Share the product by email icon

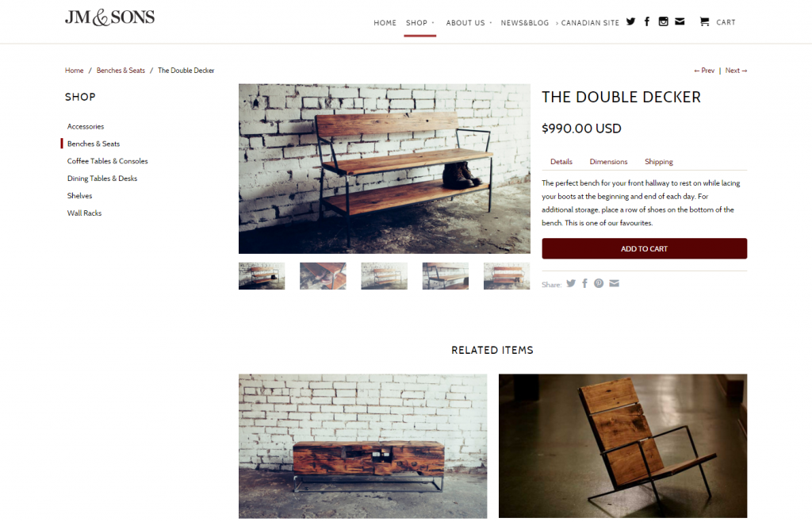[x=615, y=283]
